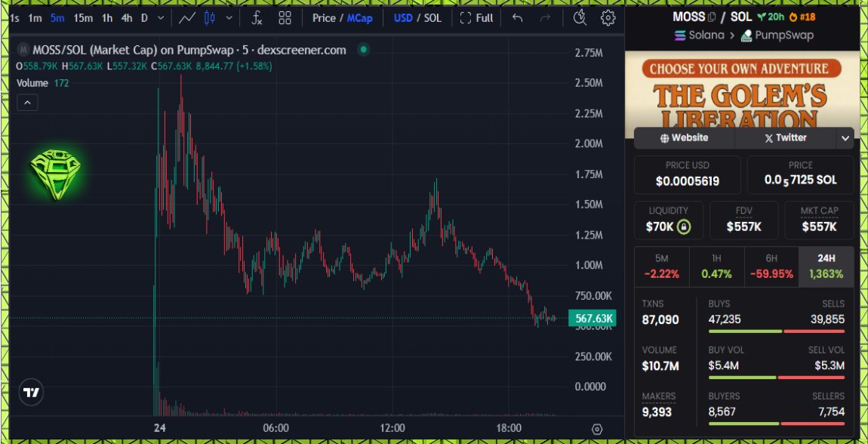This screenshot has width=868, height=444.
Task: Click the SELLERS 7,754 value
Action: pyautogui.click(x=832, y=412)
